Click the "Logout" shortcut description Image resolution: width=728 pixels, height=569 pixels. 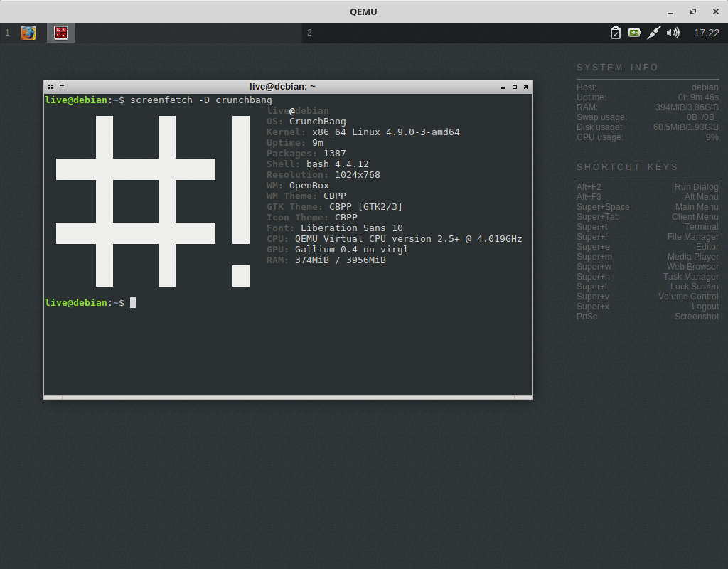click(x=705, y=307)
